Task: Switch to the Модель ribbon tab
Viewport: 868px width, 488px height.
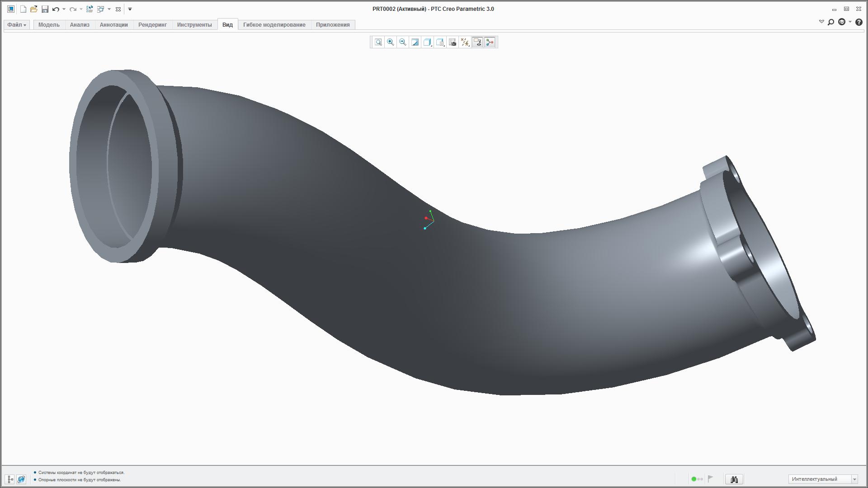Action: pos(49,25)
